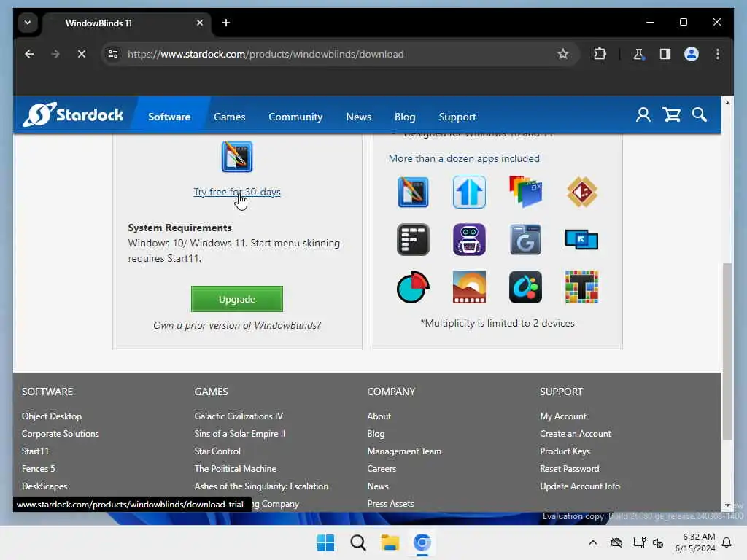Screen dimensions: 747x560
Task: Open the Management Team link
Action: point(404,451)
